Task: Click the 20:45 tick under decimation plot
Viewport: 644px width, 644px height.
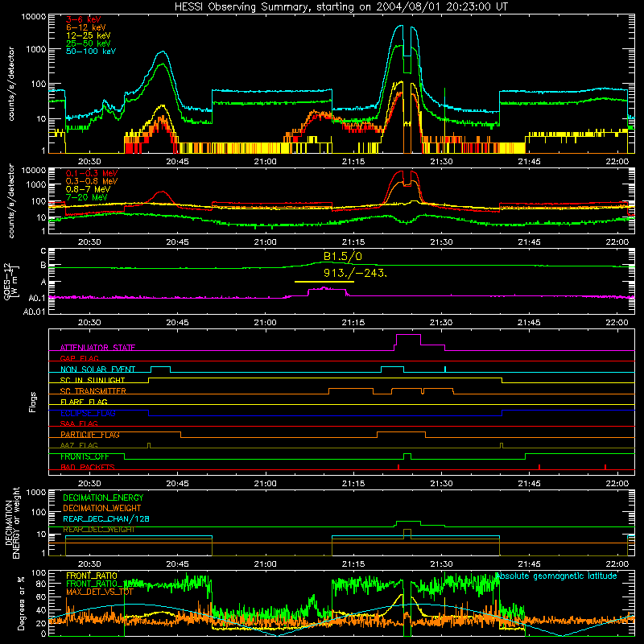Action: pos(177,564)
